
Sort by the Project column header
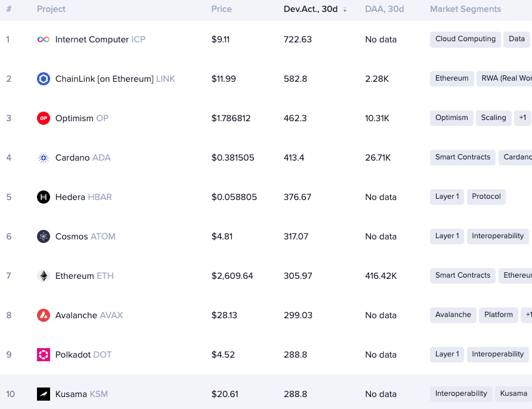[x=51, y=9]
